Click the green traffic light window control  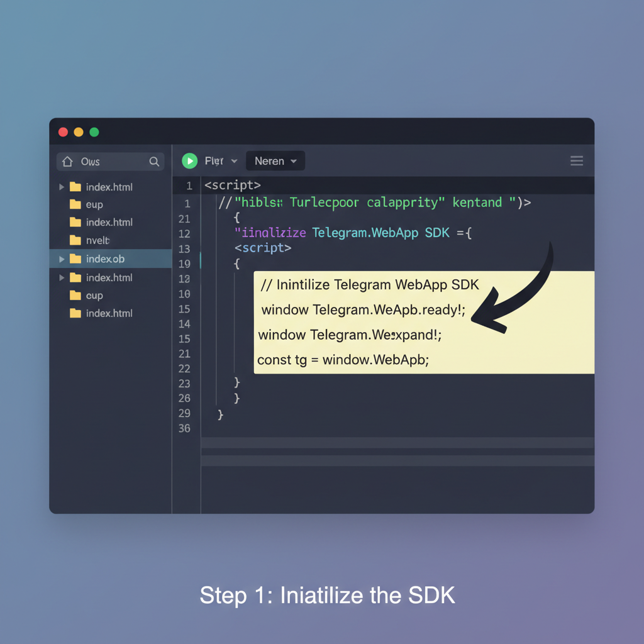(93, 131)
